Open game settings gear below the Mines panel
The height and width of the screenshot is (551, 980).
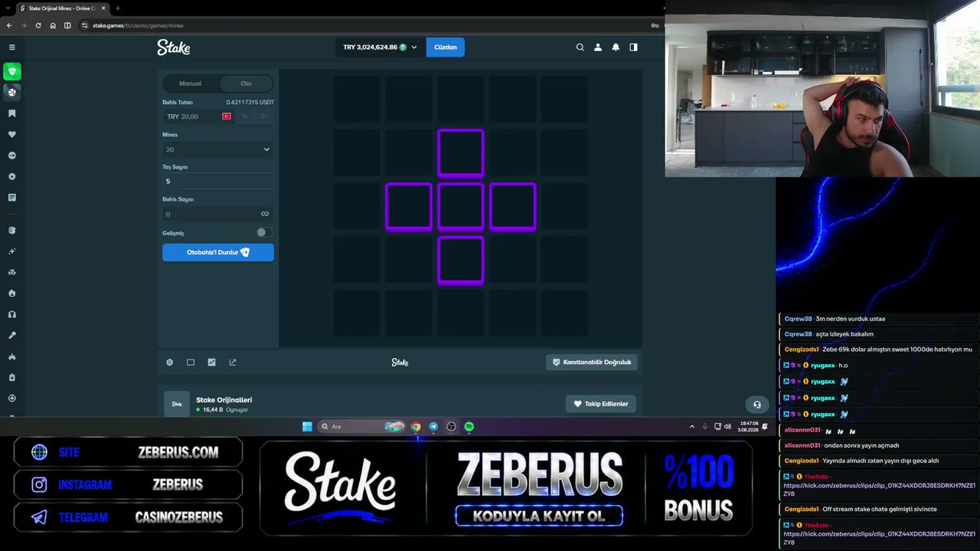tap(170, 363)
